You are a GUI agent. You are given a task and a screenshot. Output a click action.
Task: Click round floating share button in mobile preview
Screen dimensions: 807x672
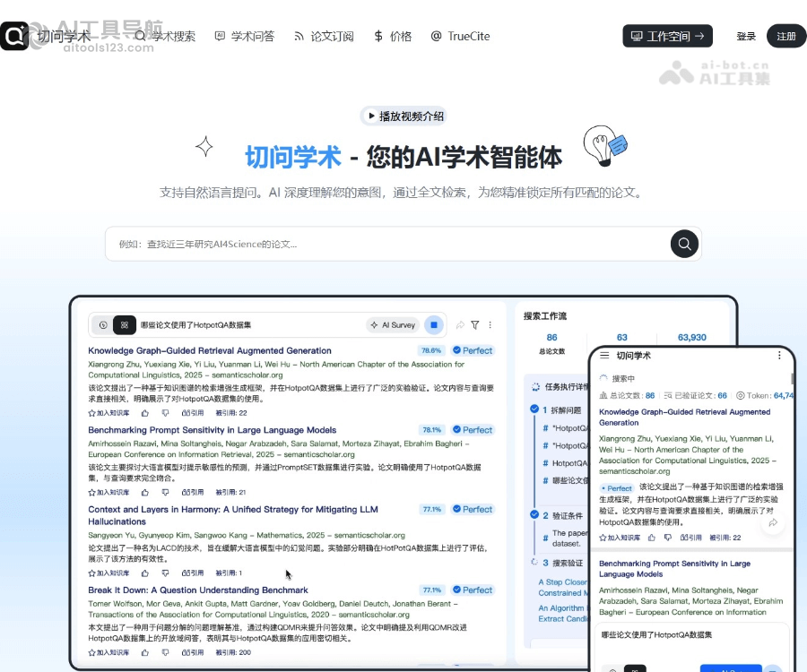tap(773, 523)
